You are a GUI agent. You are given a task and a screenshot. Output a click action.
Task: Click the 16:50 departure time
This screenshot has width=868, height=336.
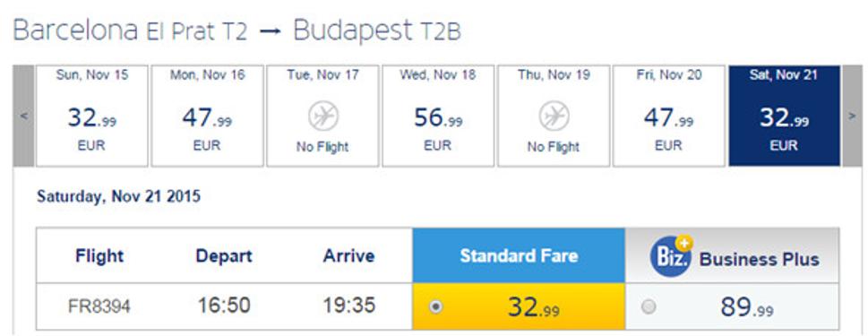coord(224,305)
